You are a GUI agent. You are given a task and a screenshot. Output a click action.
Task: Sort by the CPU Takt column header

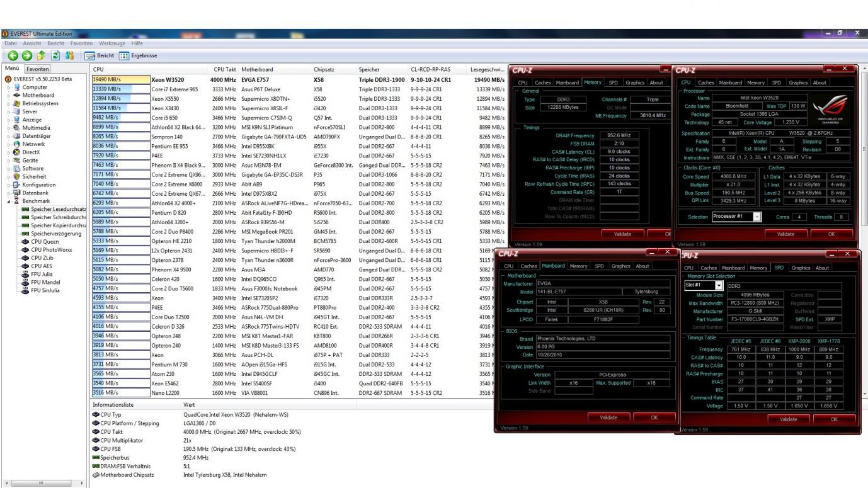click(225, 69)
